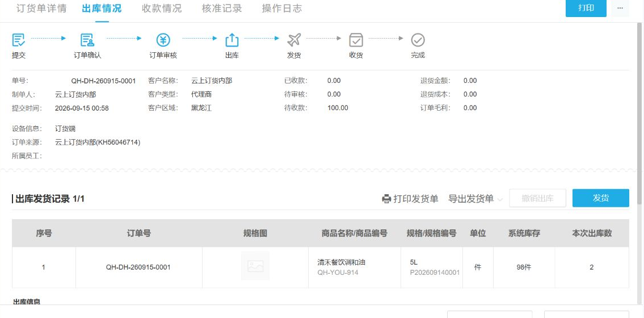Click the 收货 box step icon
644x318 pixels.
point(356,40)
